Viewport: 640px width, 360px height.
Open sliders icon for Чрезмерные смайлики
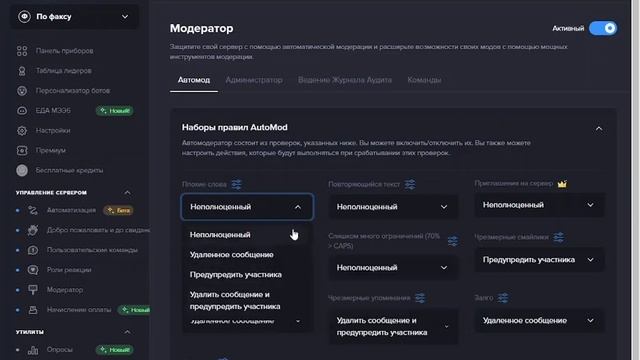(x=558, y=237)
